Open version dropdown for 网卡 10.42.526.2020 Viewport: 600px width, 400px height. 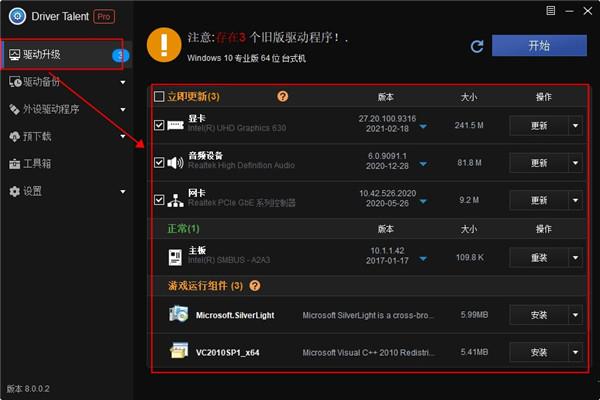pyautogui.click(x=423, y=201)
